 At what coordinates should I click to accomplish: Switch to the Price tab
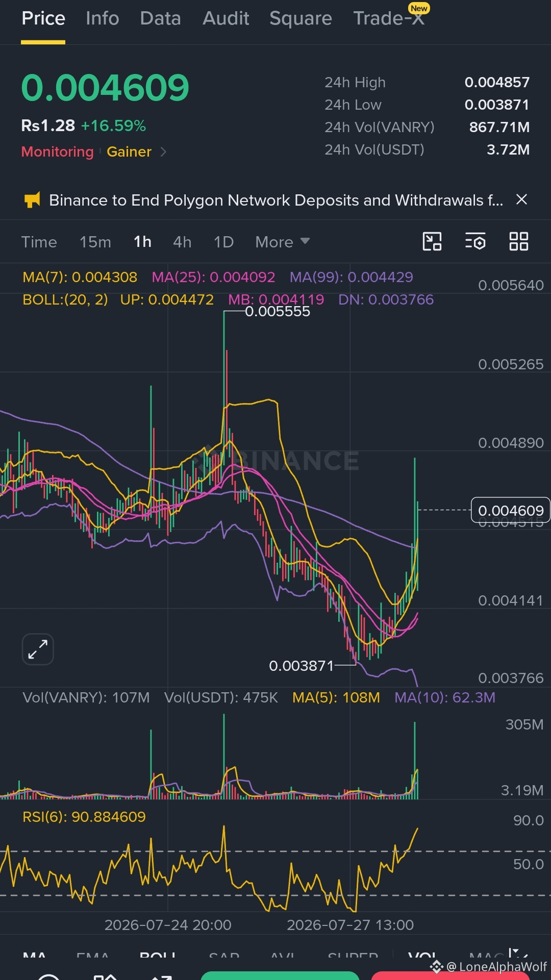pos(43,19)
